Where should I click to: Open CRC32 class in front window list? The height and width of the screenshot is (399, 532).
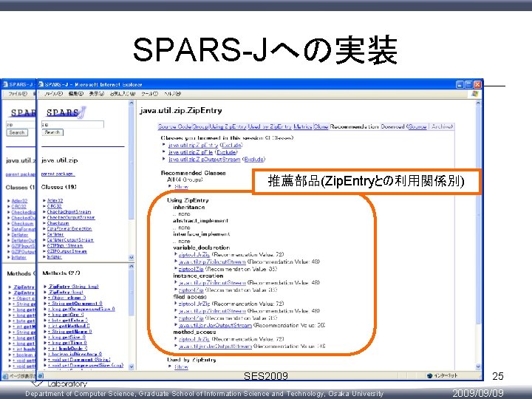(54, 206)
